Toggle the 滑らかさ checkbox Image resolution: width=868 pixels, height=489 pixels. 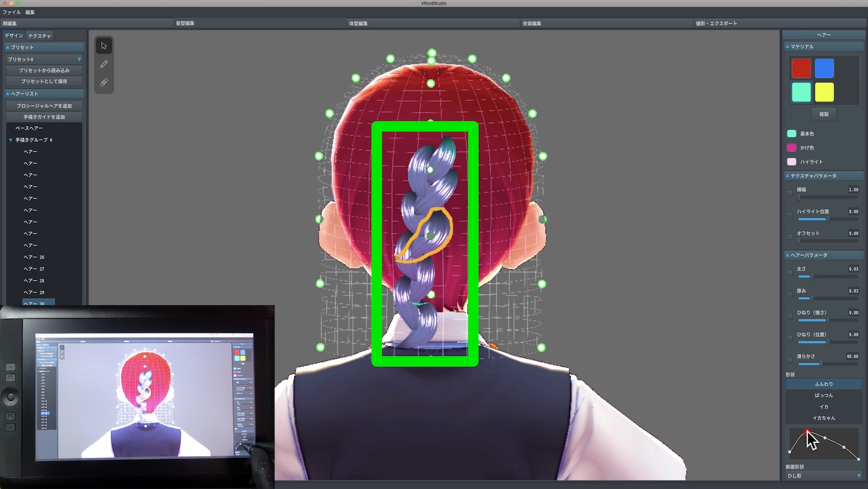(x=790, y=359)
